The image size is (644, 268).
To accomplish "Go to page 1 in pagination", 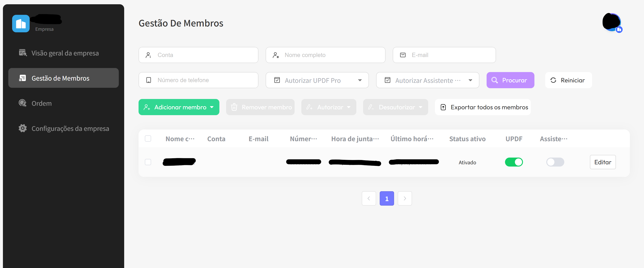I will tap(386, 198).
